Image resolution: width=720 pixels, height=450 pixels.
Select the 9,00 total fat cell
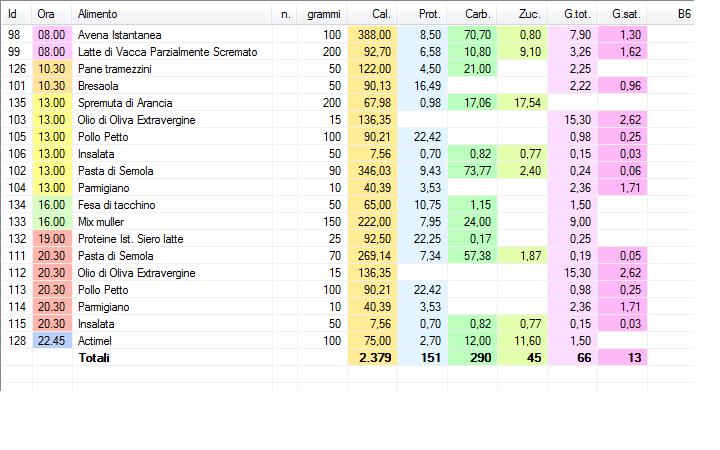[573, 222]
